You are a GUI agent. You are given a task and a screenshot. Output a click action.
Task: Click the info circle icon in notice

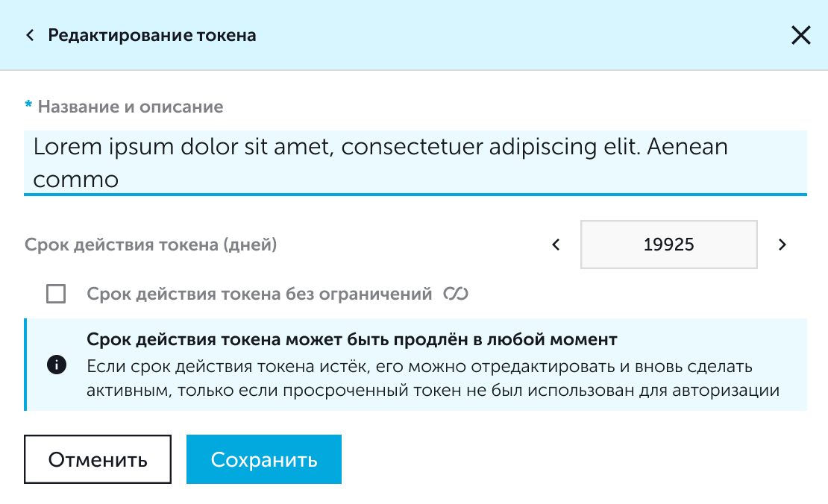pyautogui.click(x=57, y=365)
